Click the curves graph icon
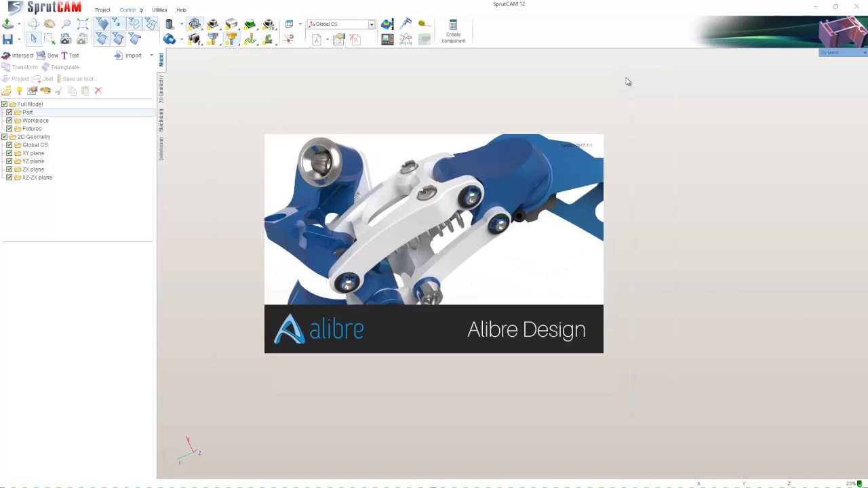The width and height of the screenshot is (868, 488). click(406, 39)
